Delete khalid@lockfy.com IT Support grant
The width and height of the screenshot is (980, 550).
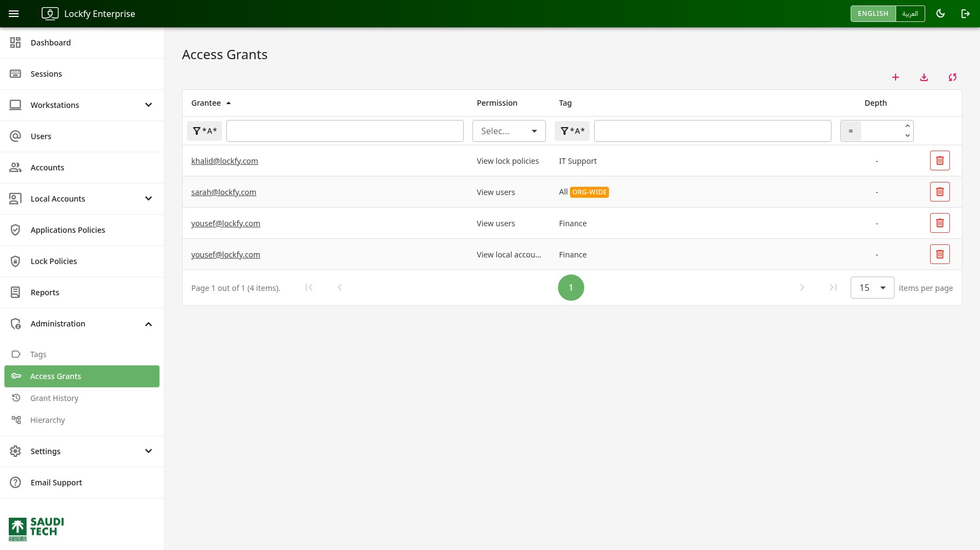[940, 161]
